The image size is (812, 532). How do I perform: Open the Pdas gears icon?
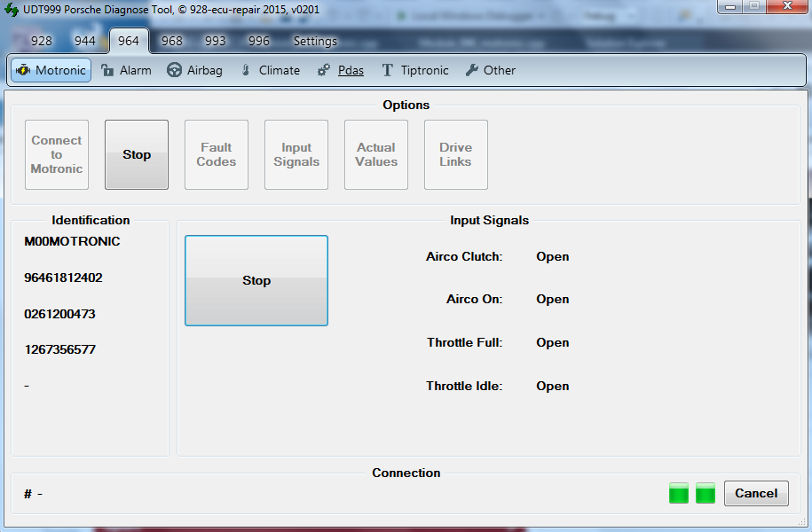pos(324,70)
